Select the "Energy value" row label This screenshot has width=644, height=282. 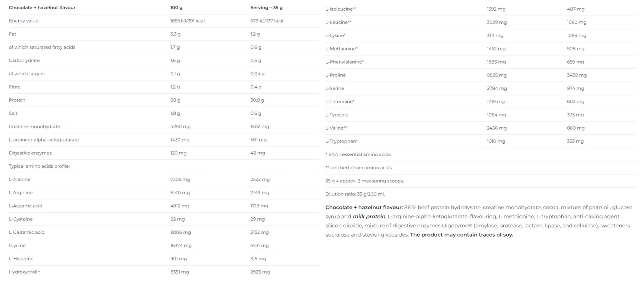pos(24,21)
